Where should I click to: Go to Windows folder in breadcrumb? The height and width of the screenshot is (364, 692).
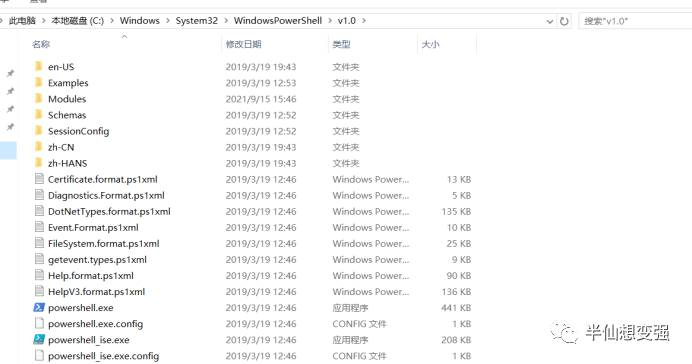point(139,21)
